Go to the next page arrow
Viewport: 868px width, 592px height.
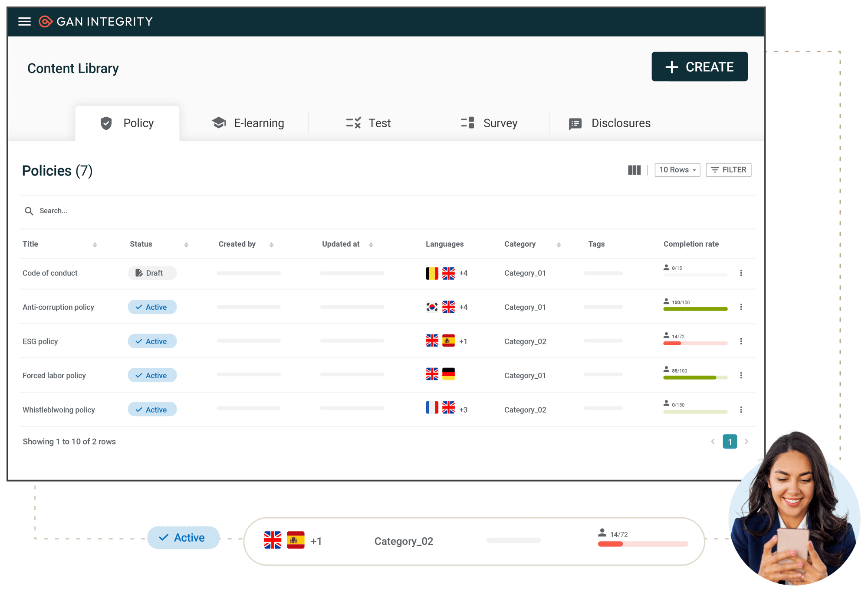746,441
